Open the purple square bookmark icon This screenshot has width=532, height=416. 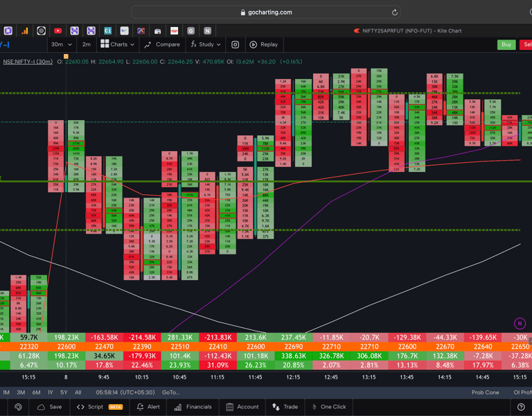(8, 31)
